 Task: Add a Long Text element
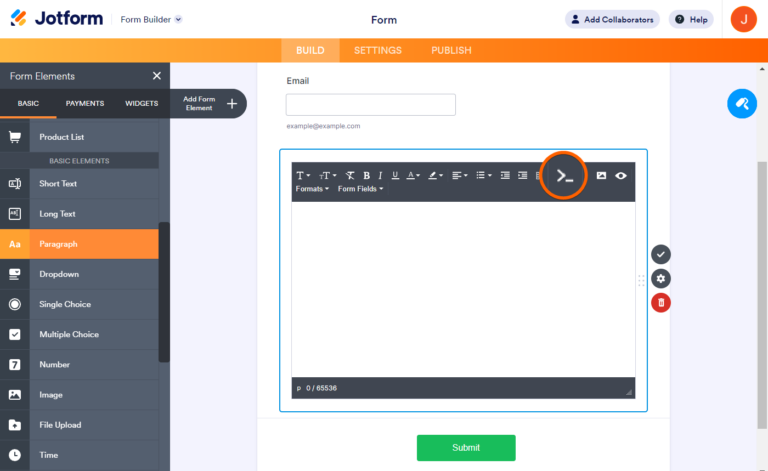click(x=79, y=214)
